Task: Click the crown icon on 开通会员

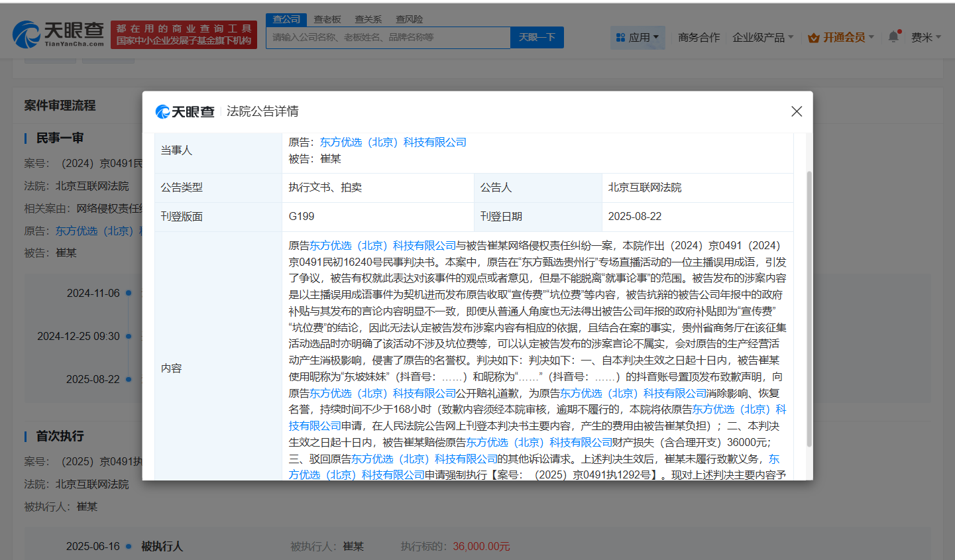Action: click(813, 38)
